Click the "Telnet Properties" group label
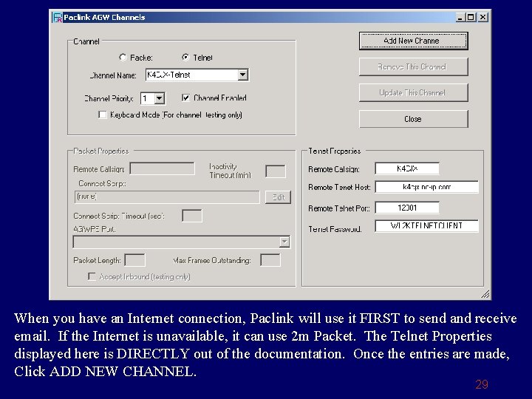This screenshot has height=399, width=532. (334, 151)
